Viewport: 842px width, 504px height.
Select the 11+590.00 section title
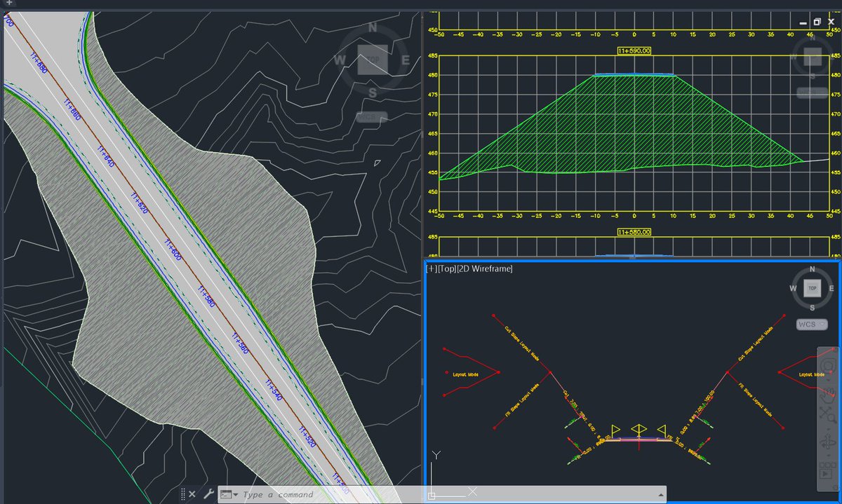(x=634, y=50)
